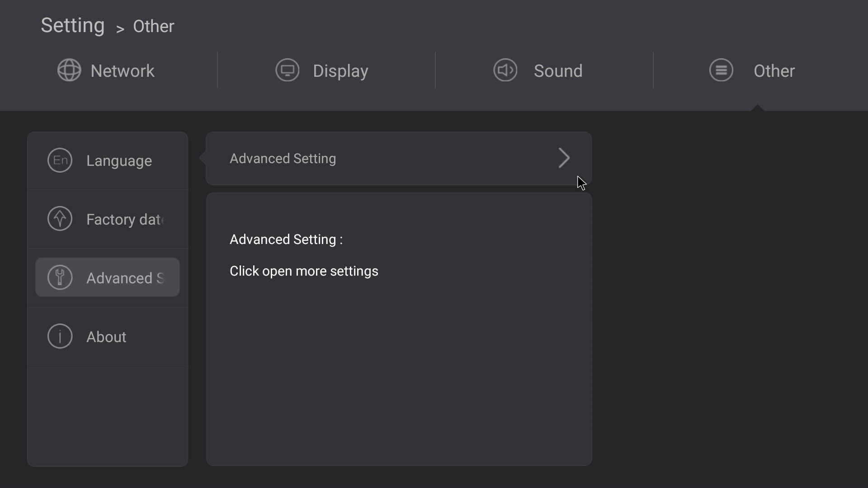The height and width of the screenshot is (488, 868).
Task: Select the Advanced S sidebar label
Action: point(125,278)
